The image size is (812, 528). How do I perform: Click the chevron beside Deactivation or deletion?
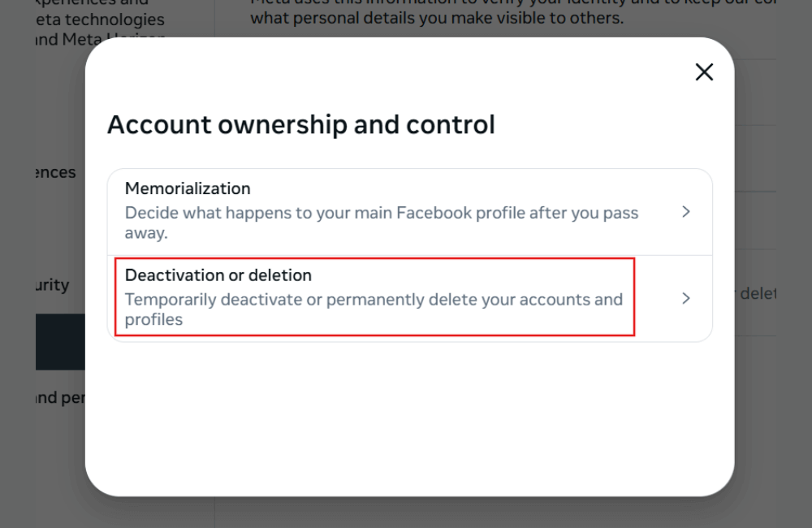pyautogui.click(x=686, y=297)
